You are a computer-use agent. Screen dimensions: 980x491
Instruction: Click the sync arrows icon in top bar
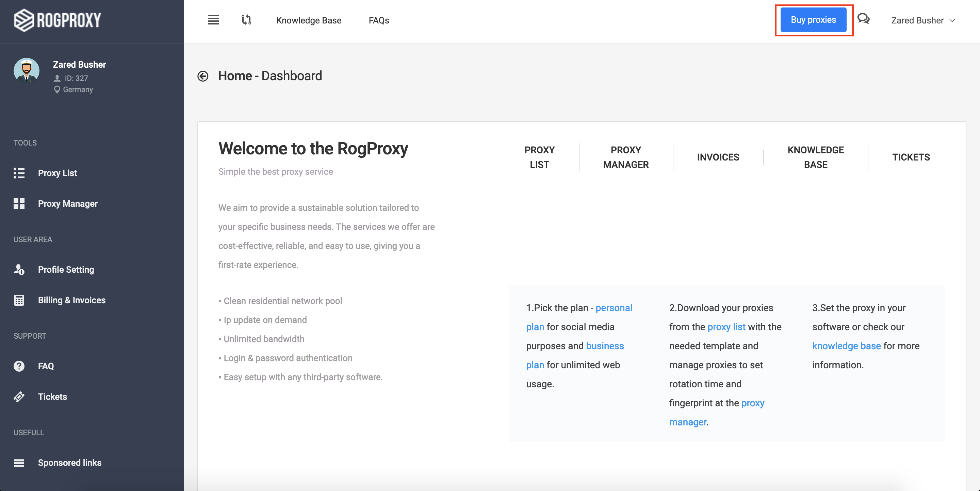pyautogui.click(x=246, y=20)
